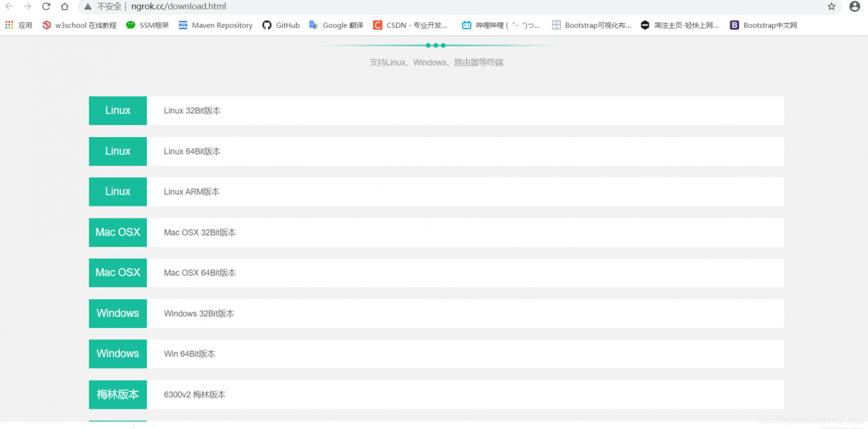This screenshot has width=868, height=429.
Task: Click the not-secure warning icon in address bar
Action: pos(87,6)
